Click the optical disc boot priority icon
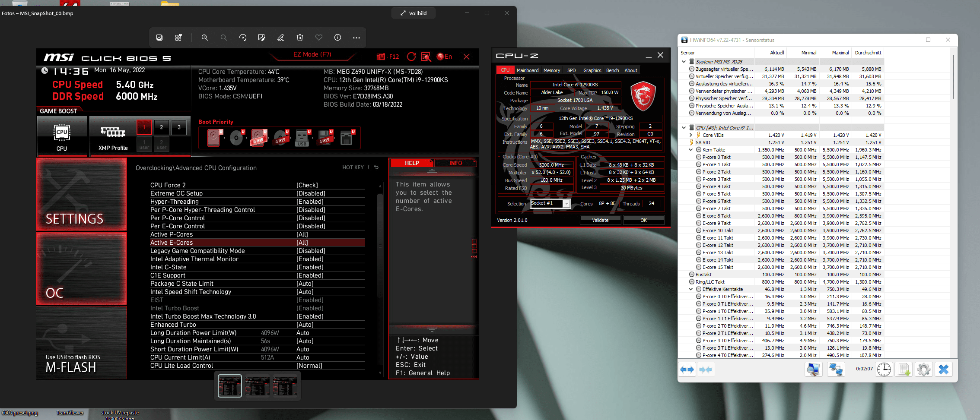 [237, 138]
